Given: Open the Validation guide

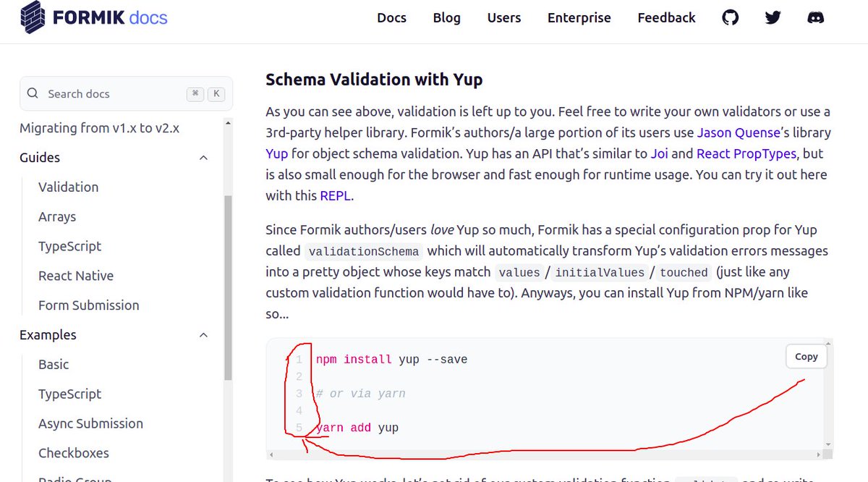Looking at the screenshot, I should point(68,187).
